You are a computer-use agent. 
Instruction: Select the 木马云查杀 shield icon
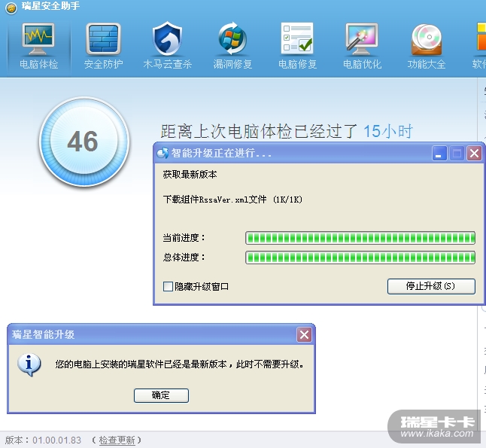(x=168, y=38)
